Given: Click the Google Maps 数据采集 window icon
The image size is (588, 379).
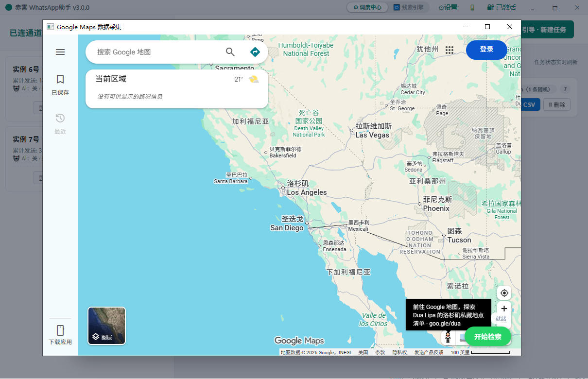Looking at the screenshot, I should 50,27.
